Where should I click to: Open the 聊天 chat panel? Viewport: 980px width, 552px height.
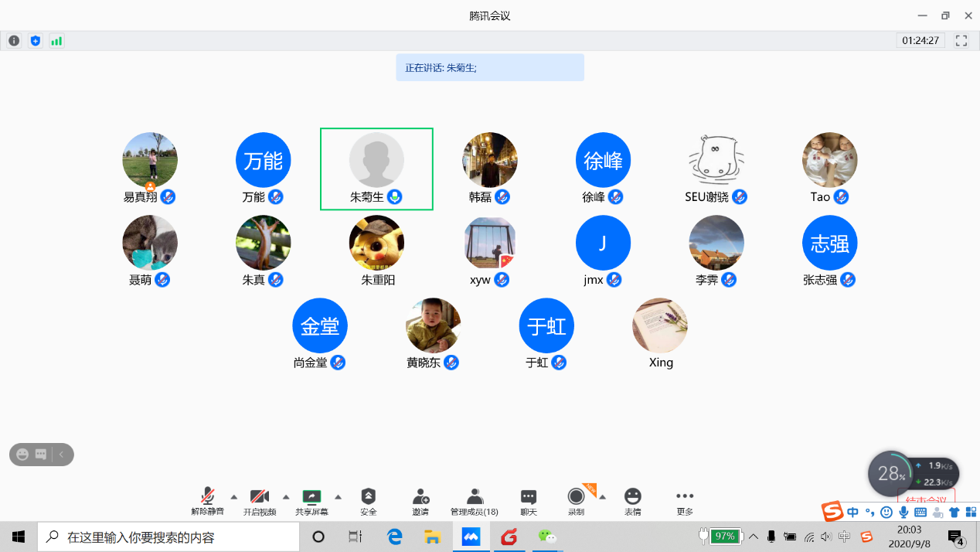[529, 501]
